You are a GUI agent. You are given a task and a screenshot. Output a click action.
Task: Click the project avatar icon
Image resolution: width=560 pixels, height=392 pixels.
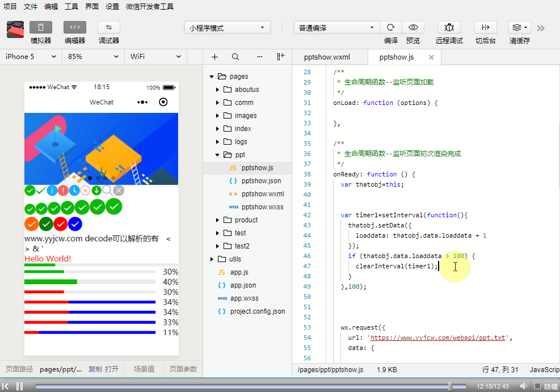coord(15,29)
